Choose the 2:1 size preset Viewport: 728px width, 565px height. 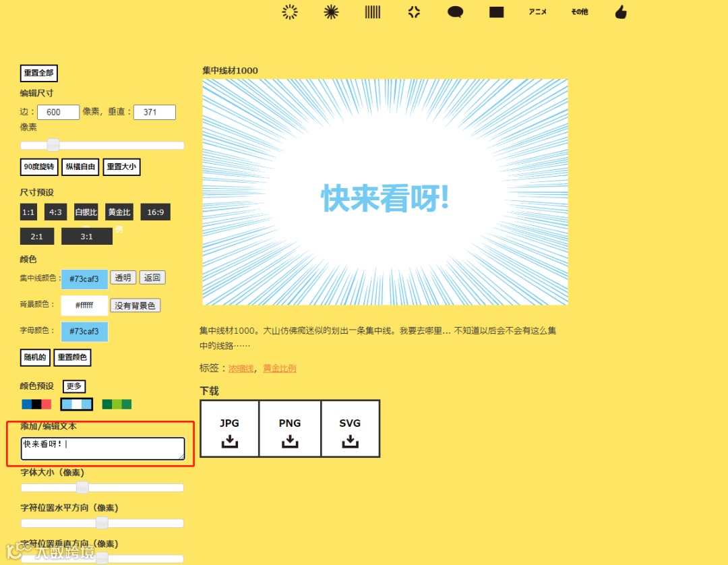37,236
